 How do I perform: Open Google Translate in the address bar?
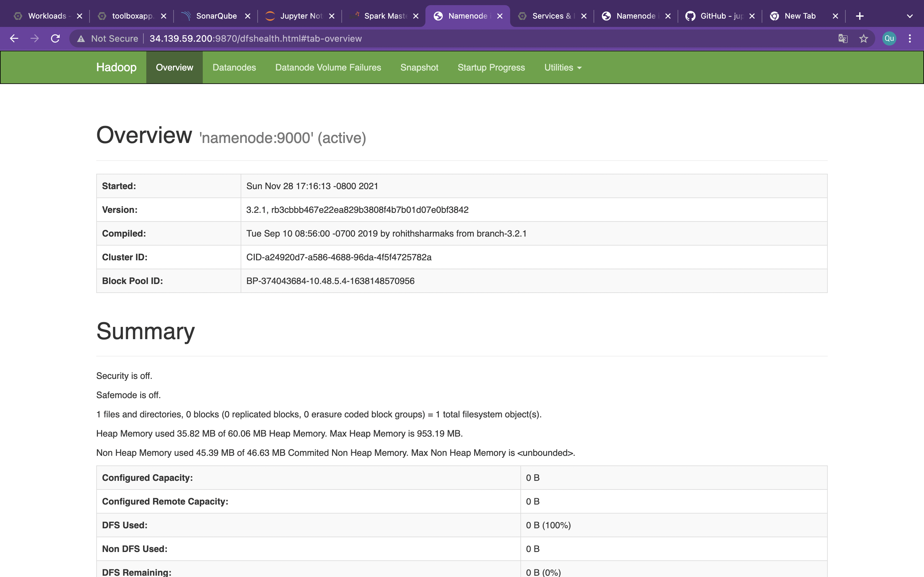tap(843, 38)
